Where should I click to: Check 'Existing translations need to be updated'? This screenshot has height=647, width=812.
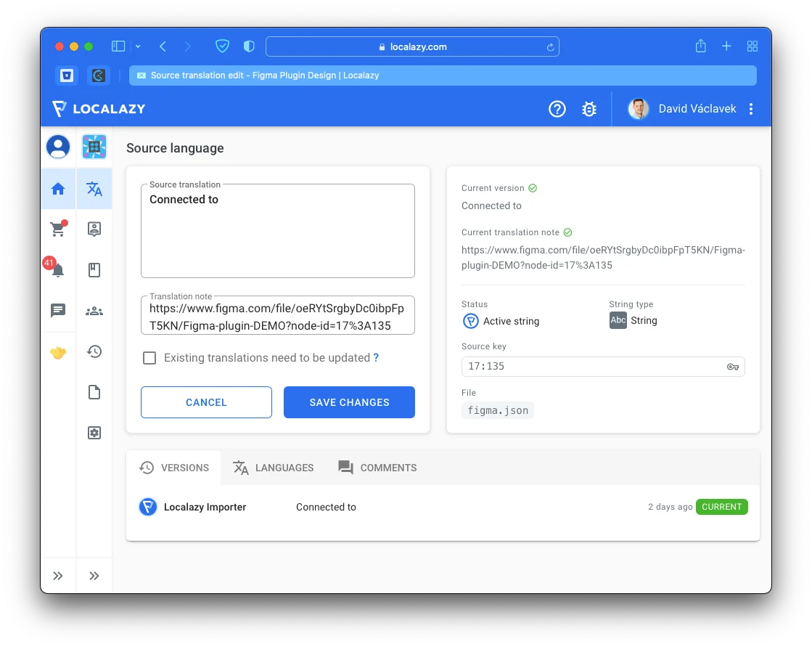(149, 358)
